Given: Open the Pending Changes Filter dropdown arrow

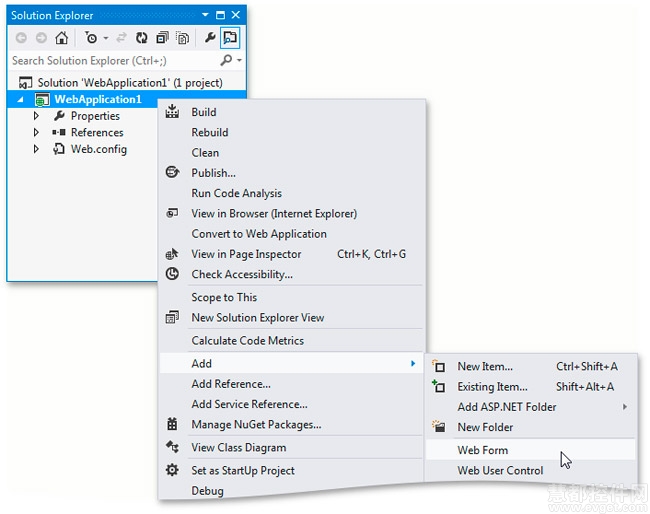Looking at the screenshot, I should (x=106, y=38).
